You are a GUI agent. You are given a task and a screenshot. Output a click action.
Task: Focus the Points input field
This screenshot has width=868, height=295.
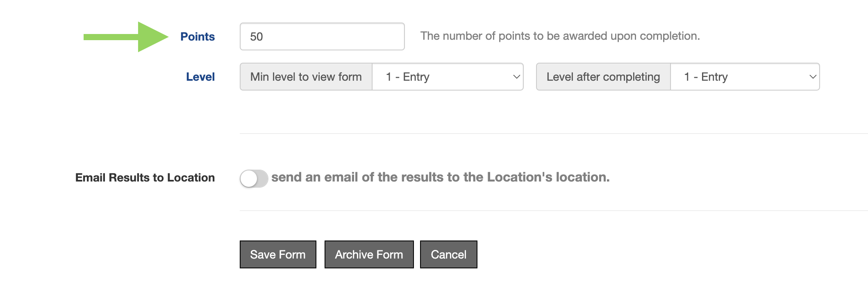pyautogui.click(x=322, y=36)
